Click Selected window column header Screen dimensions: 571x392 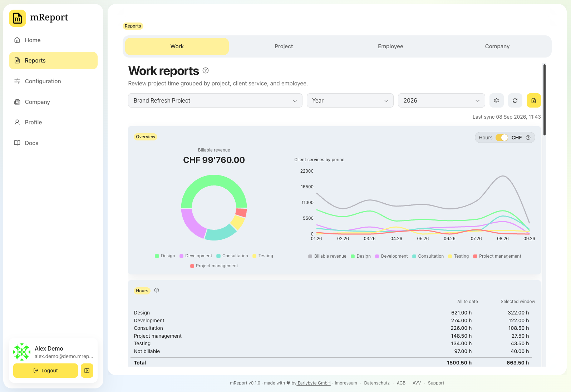click(518, 302)
